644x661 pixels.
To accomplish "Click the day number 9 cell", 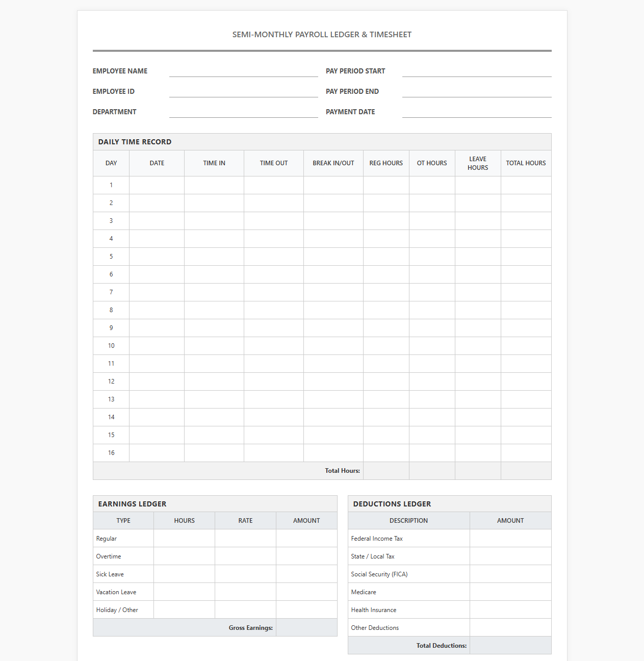I will coord(111,328).
